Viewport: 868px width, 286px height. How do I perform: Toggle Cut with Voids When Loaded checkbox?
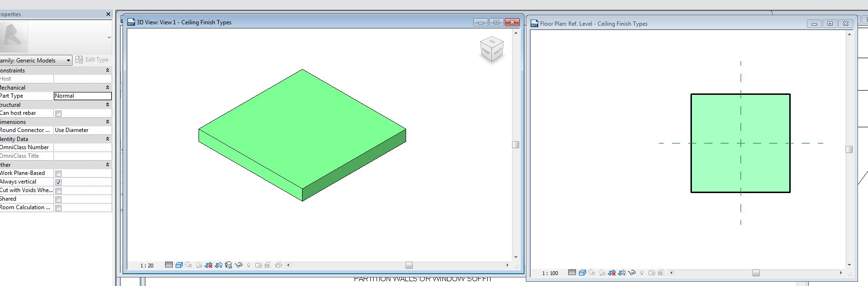(x=58, y=191)
